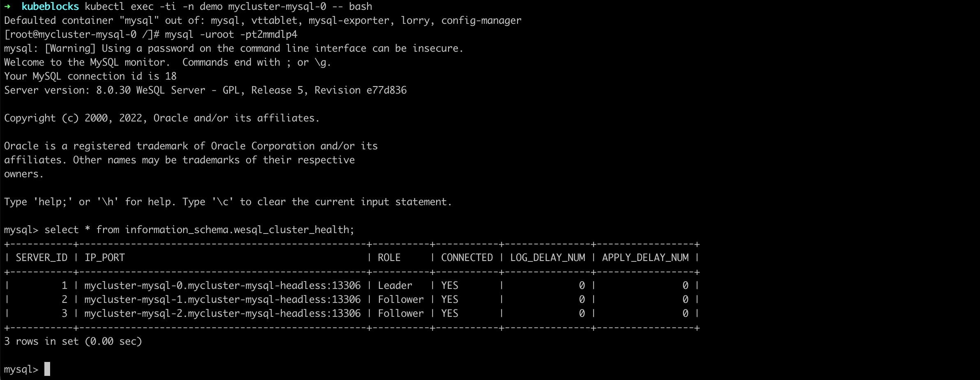
Task: Click the SERVER_ID column header
Action: pos(41,258)
